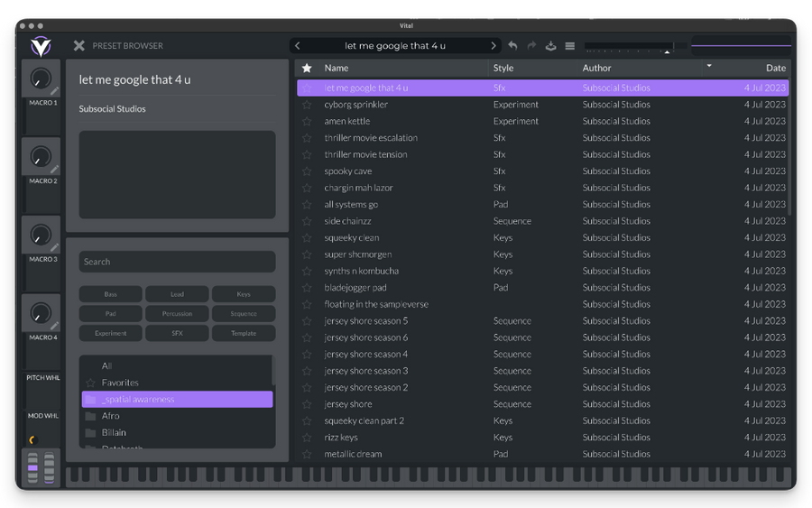Go to next preset arrow
Viewport: 812px width, 508px height.
(493, 46)
